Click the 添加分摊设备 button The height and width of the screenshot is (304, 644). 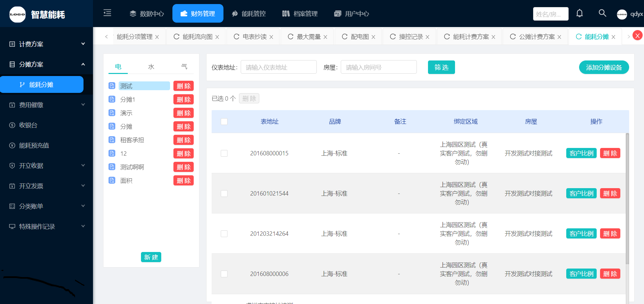pyautogui.click(x=604, y=67)
